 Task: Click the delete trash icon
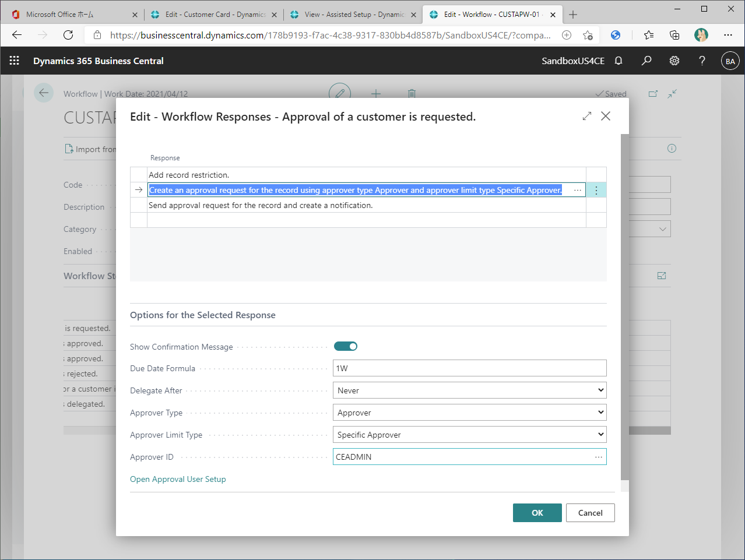412,94
